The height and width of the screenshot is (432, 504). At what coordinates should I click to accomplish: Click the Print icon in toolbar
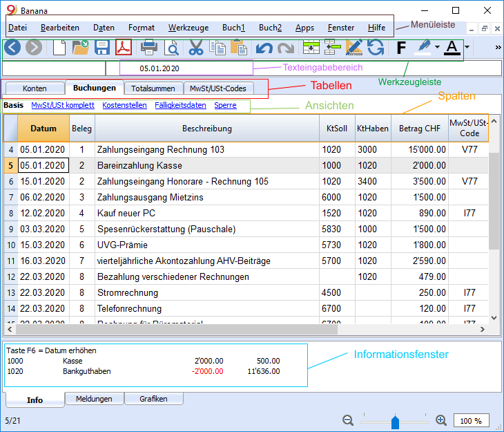(149, 48)
